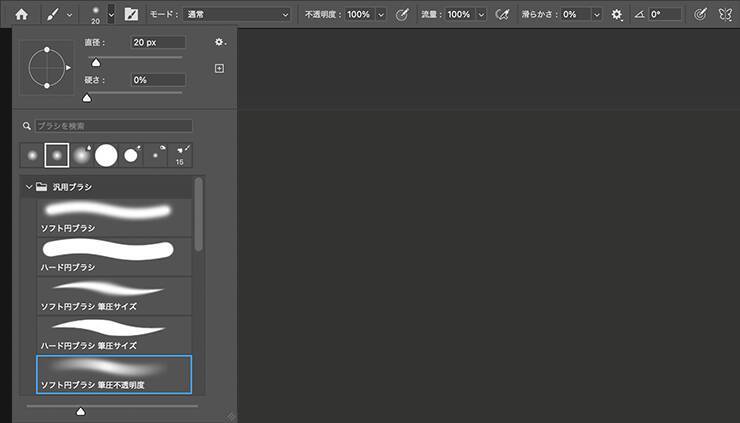The image size is (740, 423).
Task: Select the 汎用ブラシ group label
Action: tap(72, 187)
